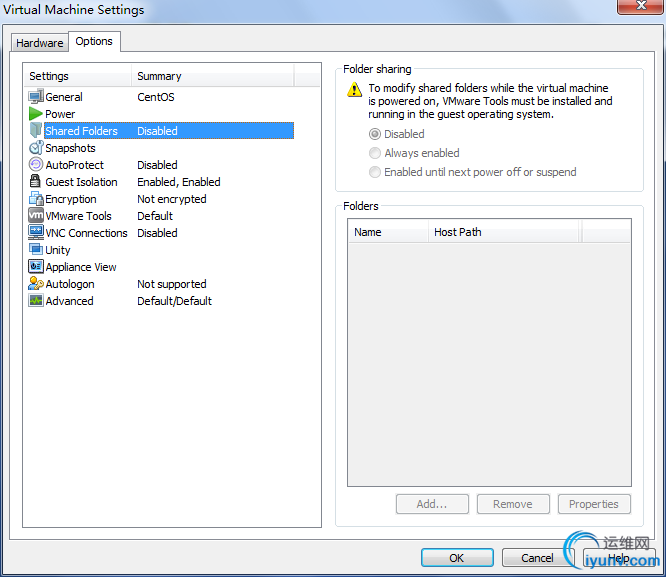The width and height of the screenshot is (666, 577).
Task: Click the yellow warning triangle icon
Action: [x=354, y=90]
